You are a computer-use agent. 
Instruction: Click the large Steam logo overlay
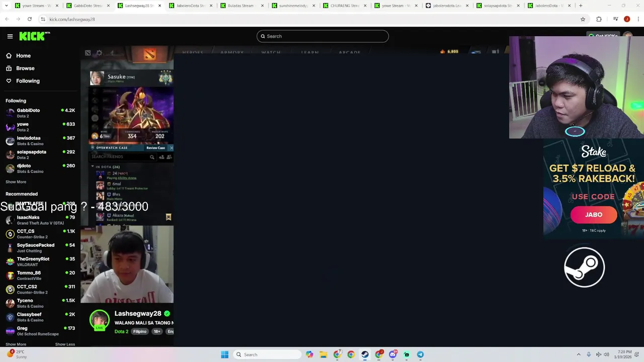[584, 267]
